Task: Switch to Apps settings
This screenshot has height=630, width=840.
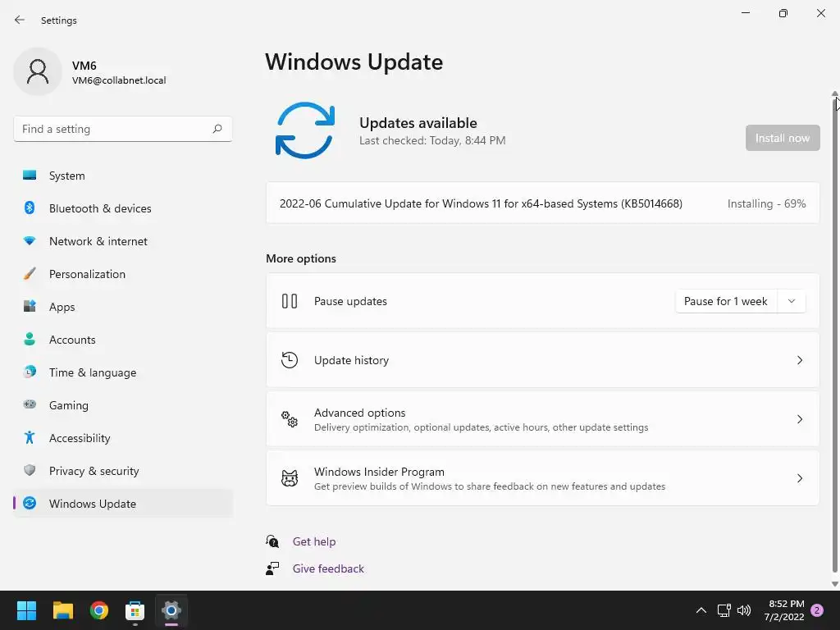Action: pyautogui.click(x=123, y=307)
